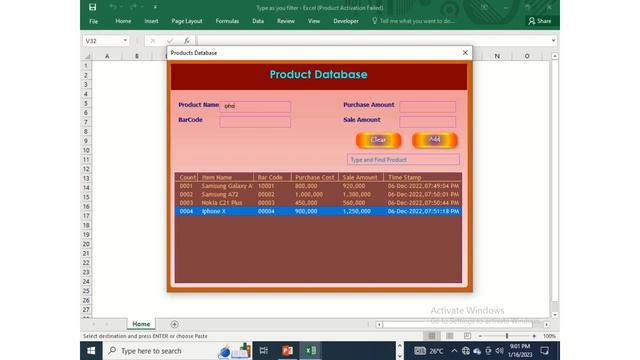Open the File menu
This screenshot has width=640, height=360.
point(93,21)
